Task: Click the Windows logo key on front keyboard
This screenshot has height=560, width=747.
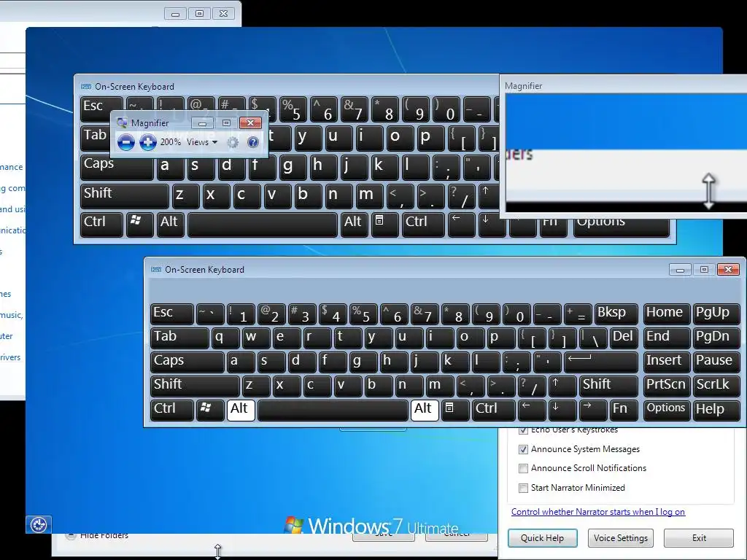Action: [x=210, y=410]
